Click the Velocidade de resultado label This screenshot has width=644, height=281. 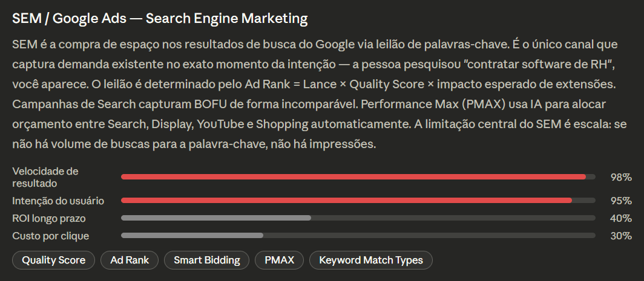(x=45, y=177)
